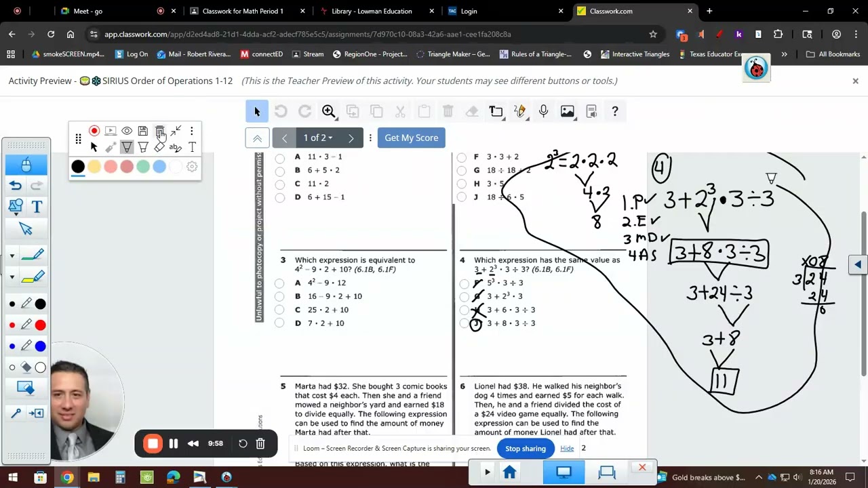Open annotation color settings gear

click(x=192, y=167)
